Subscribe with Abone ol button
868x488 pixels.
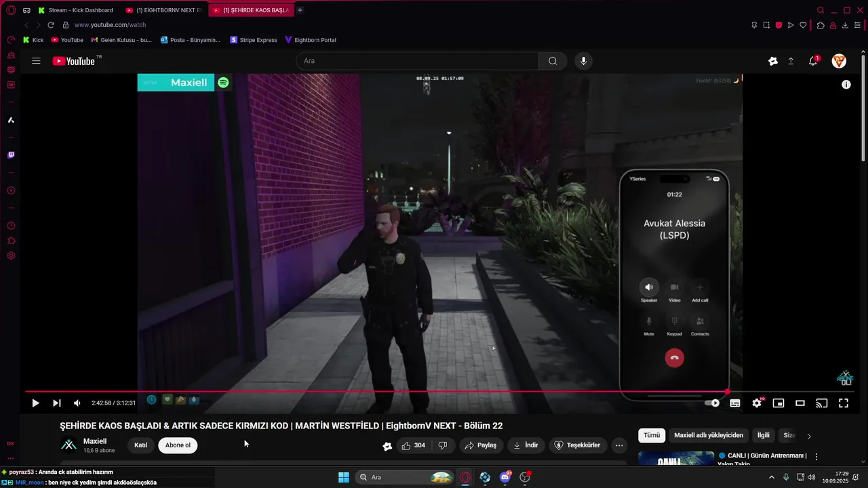[x=178, y=445]
